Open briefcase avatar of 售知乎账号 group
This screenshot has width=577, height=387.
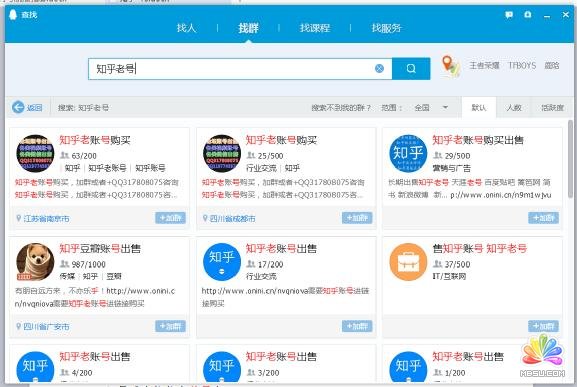point(408,262)
